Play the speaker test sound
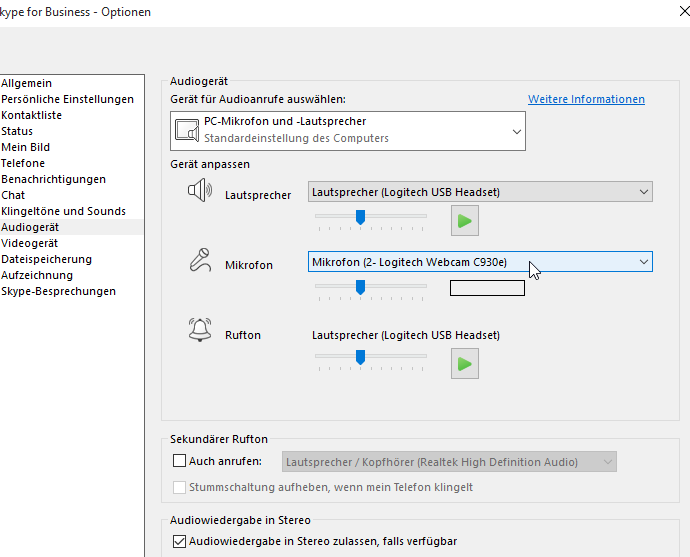The height and width of the screenshot is (557, 690). tap(464, 220)
